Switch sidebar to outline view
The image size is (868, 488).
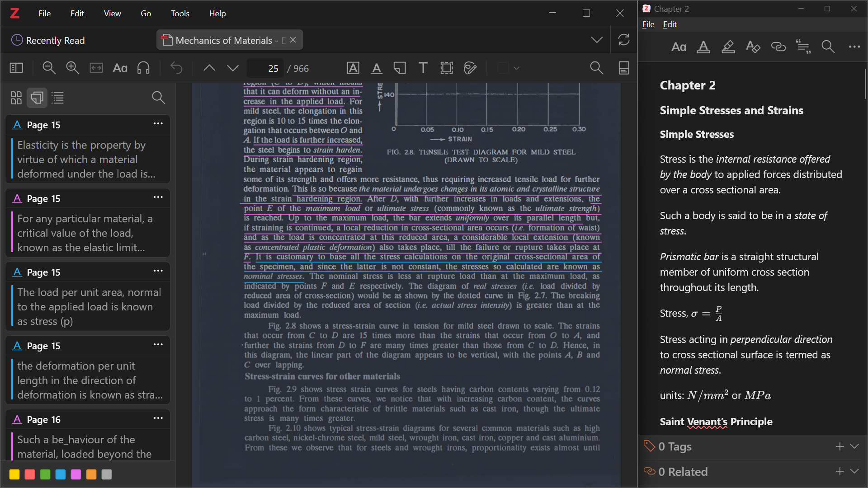click(58, 98)
